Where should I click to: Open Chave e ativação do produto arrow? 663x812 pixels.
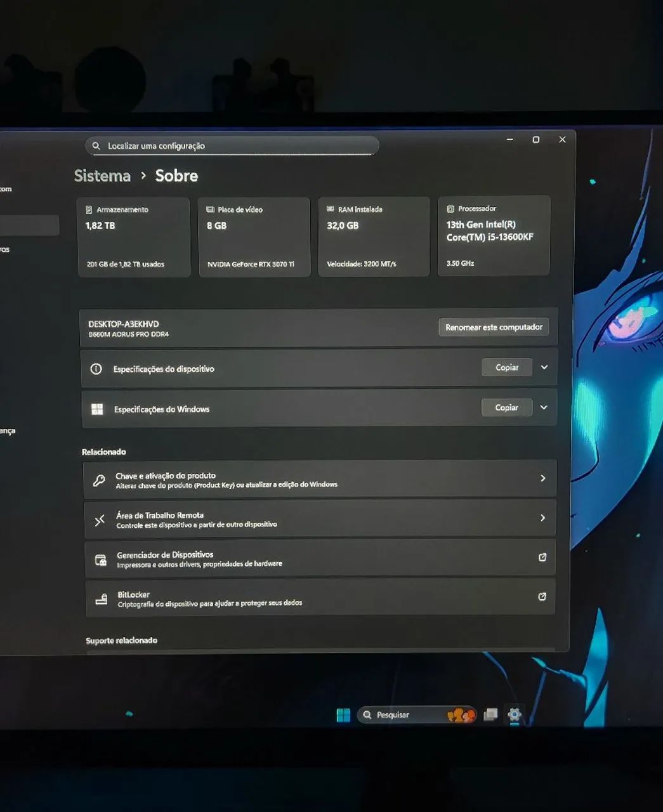pyautogui.click(x=543, y=478)
